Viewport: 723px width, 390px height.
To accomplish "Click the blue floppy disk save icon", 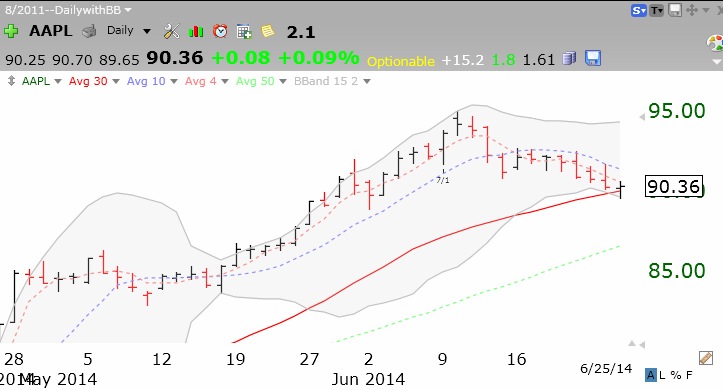I will 593,58.
